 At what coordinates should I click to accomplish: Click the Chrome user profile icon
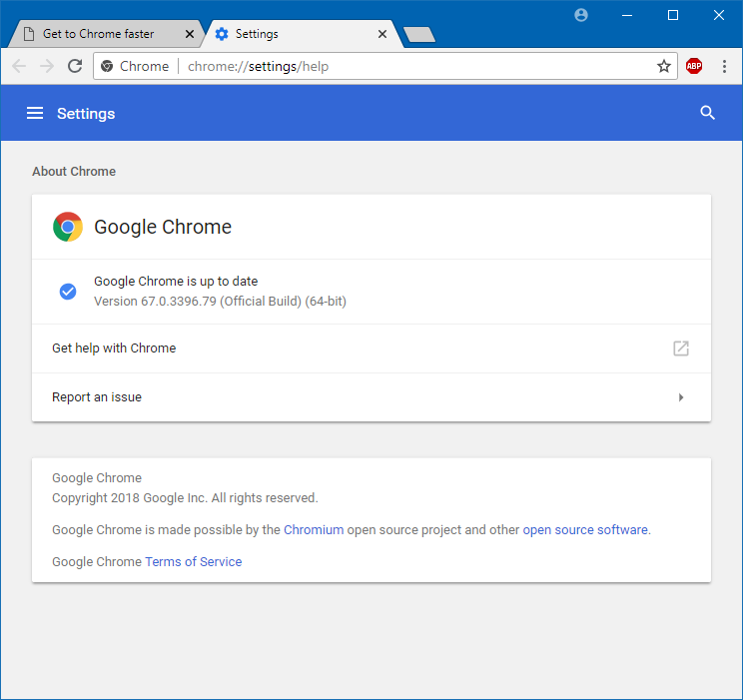581,15
